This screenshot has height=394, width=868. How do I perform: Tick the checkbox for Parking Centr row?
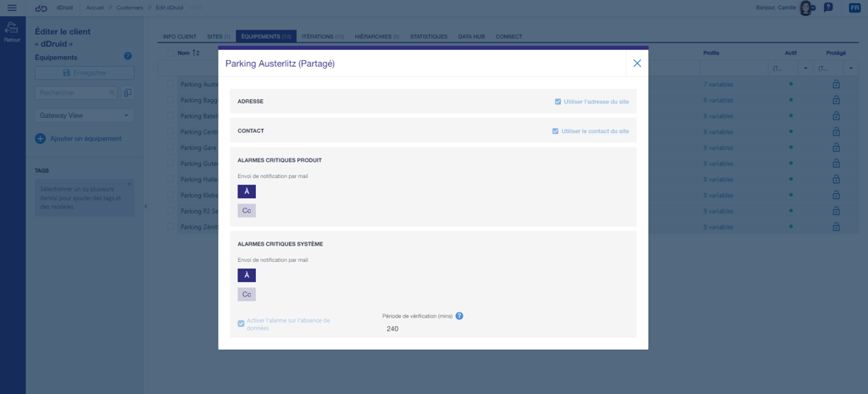click(170, 131)
